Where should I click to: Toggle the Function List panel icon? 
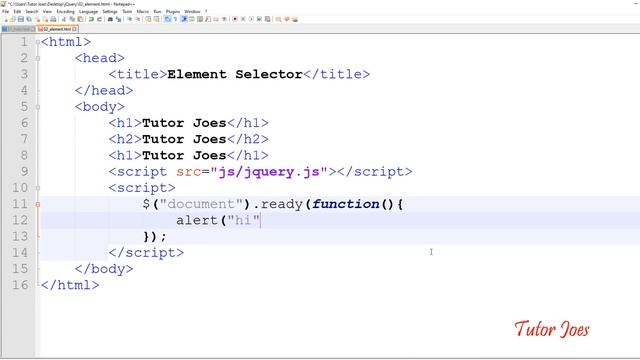[208, 19]
